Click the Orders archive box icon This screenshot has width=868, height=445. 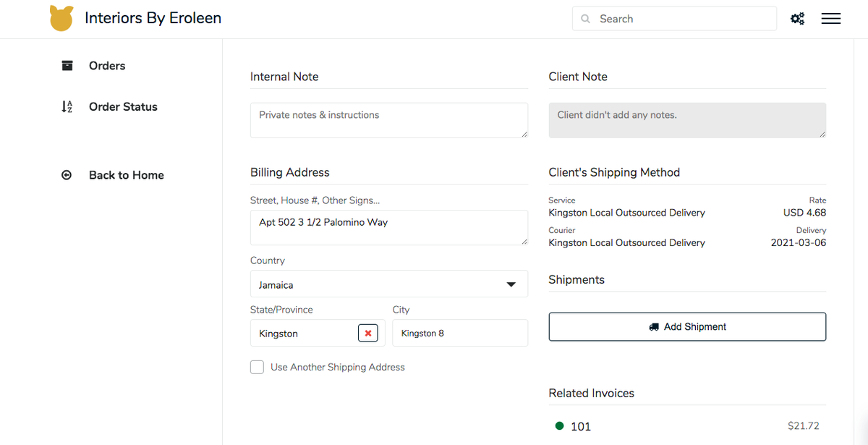click(67, 66)
